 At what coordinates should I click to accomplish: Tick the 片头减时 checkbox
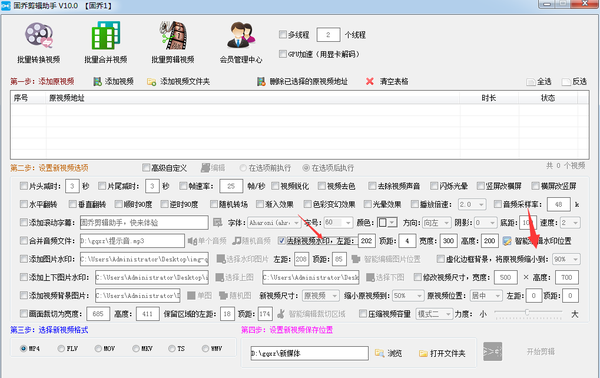[x=24, y=186]
